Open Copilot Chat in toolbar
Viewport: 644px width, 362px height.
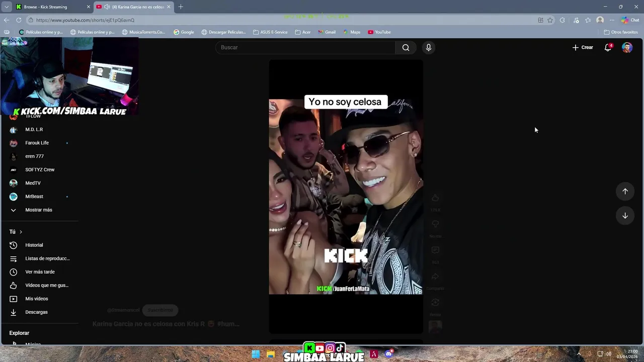629,20
